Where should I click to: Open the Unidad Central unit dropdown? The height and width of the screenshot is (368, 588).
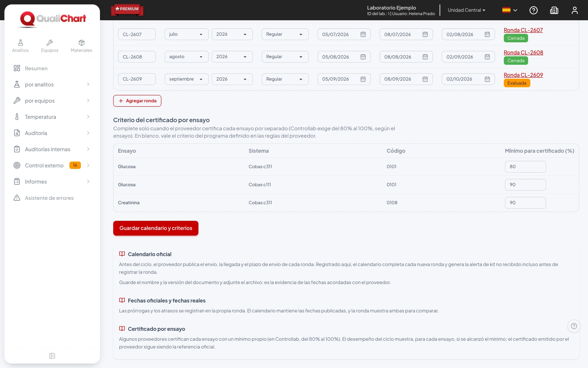(x=466, y=10)
